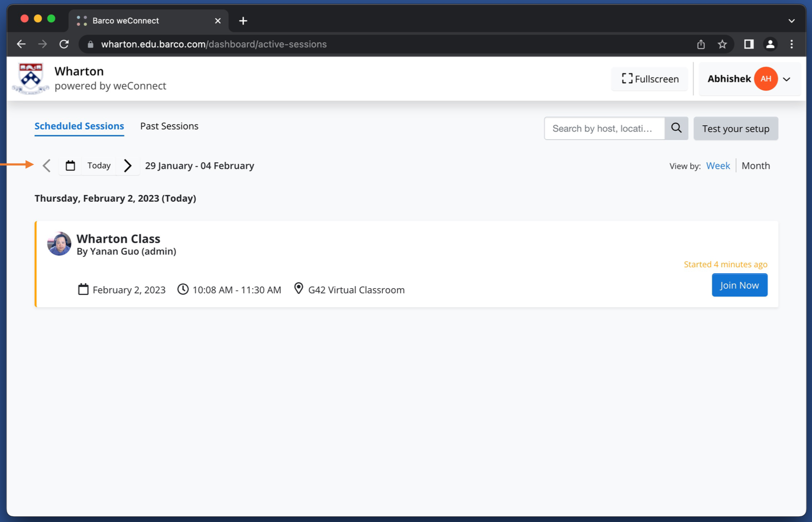The image size is (812, 522).
Task: Bookmark this page with the star
Action: [723, 44]
